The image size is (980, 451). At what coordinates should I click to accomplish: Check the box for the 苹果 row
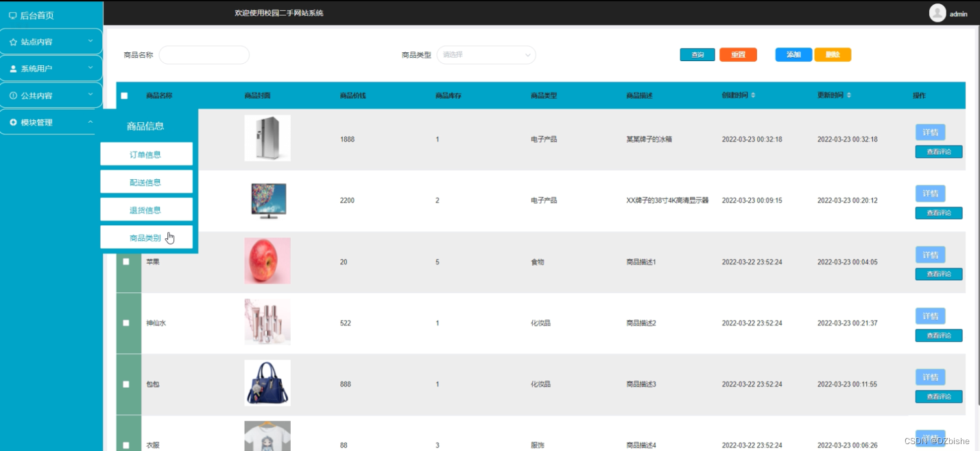[126, 262]
